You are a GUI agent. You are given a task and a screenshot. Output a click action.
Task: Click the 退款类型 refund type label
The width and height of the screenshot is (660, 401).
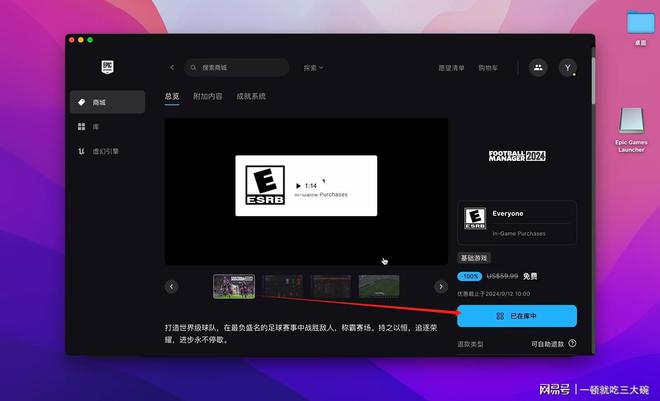[x=470, y=344]
